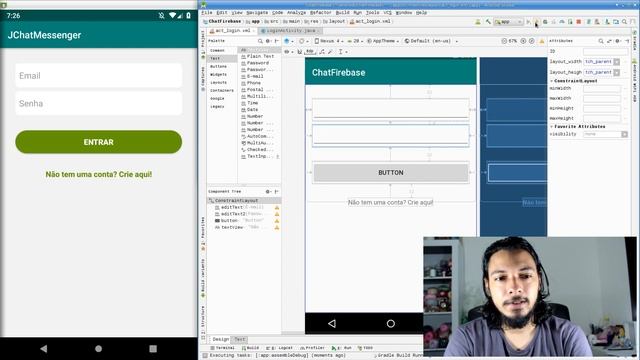Tap the emulator recent apps square button

pyautogui.click(x=153, y=349)
